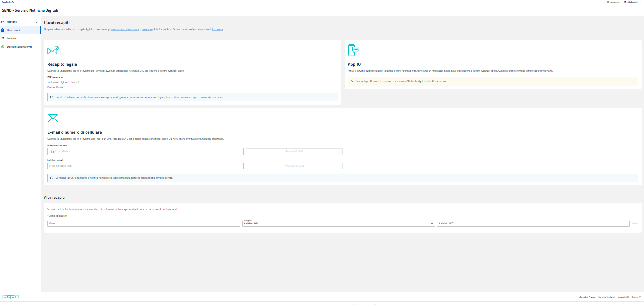The height and width of the screenshot is (305, 644).
Task: Focus the Indirizzo e-mail input field
Action: pyautogui.click(x=145, y=166)
